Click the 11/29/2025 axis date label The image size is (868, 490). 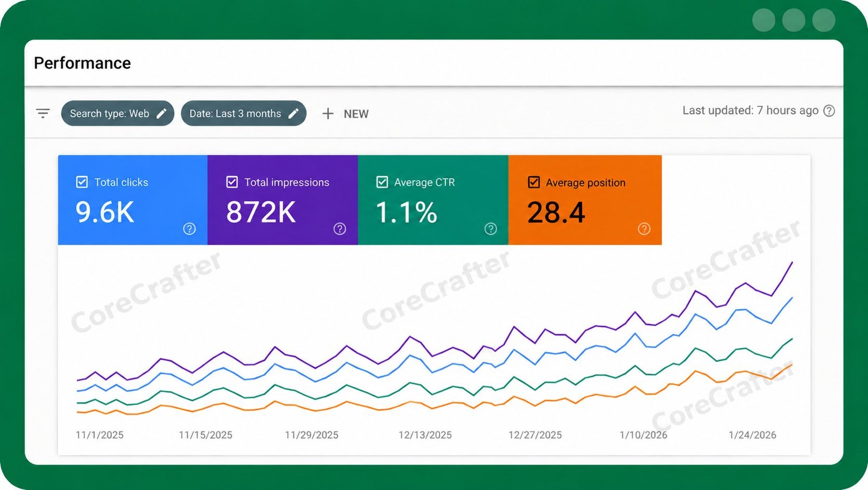311,435
